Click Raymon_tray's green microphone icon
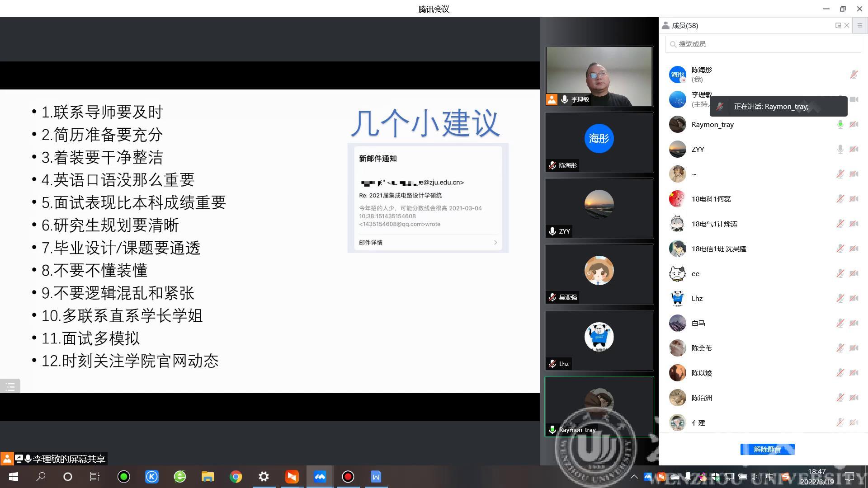This screenshot has height=488, width=868. 840,124
